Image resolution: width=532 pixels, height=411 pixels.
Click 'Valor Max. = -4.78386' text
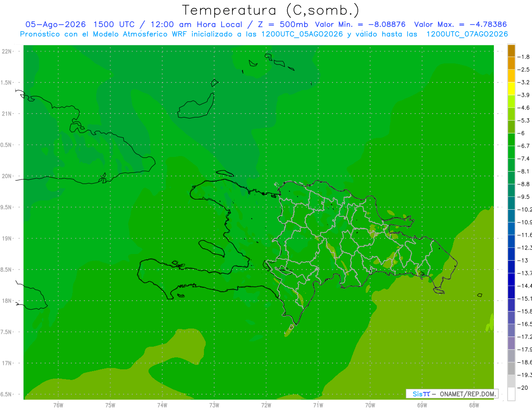click(x=460, y=24)
